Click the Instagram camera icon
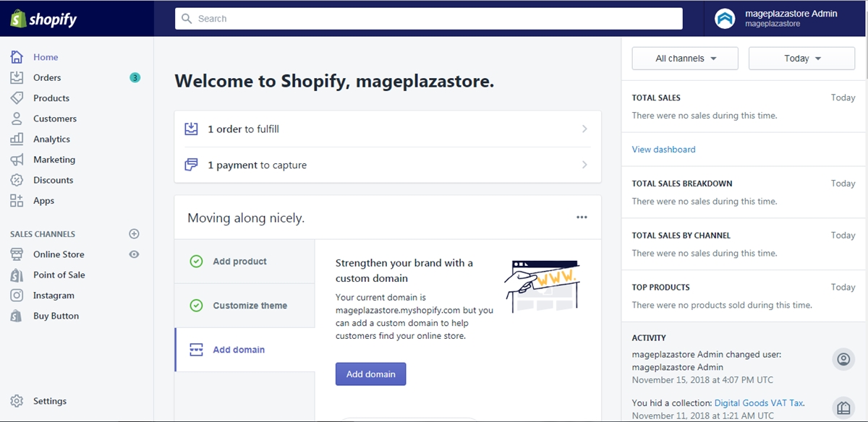Image resolution: width=868 pixels, height=422 pixels. point(17,296)
